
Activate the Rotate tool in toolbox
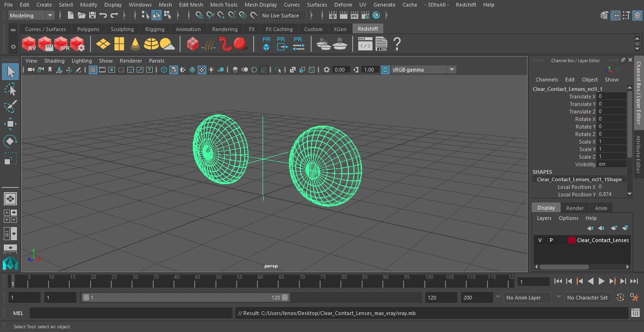click(x=10, y=141)
